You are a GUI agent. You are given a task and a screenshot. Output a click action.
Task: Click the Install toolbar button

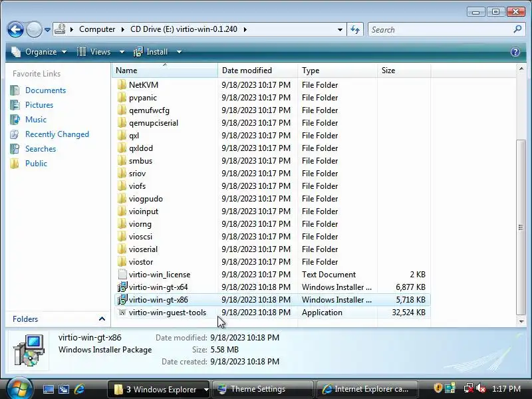[151, 52]
